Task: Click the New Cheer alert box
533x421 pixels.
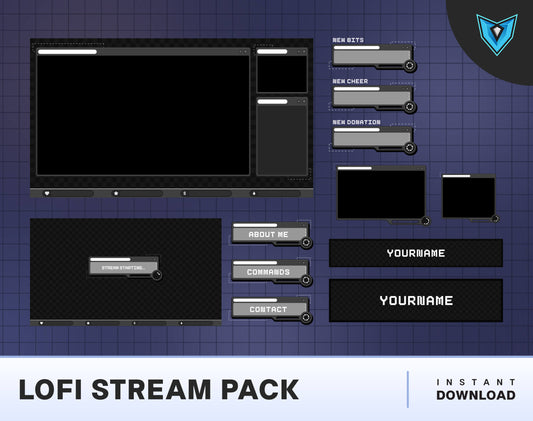Action: pyautogui.click(x=373, y=98)
